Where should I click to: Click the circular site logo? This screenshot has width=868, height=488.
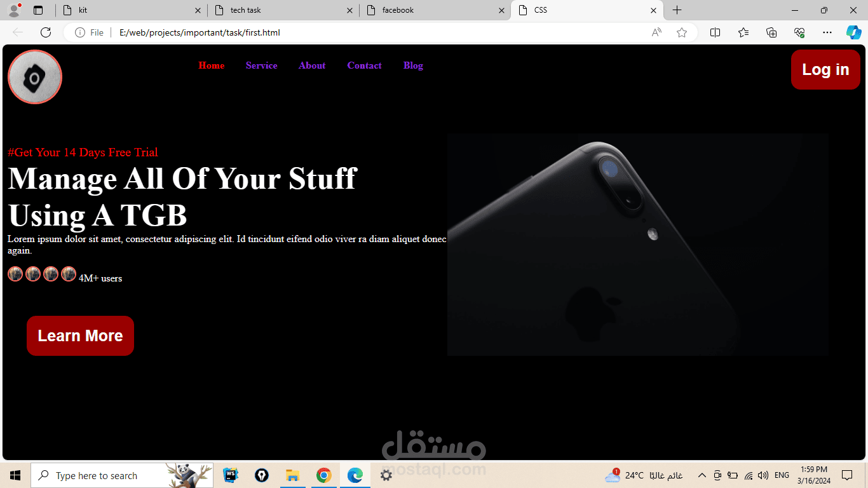[x=35, y=77]
